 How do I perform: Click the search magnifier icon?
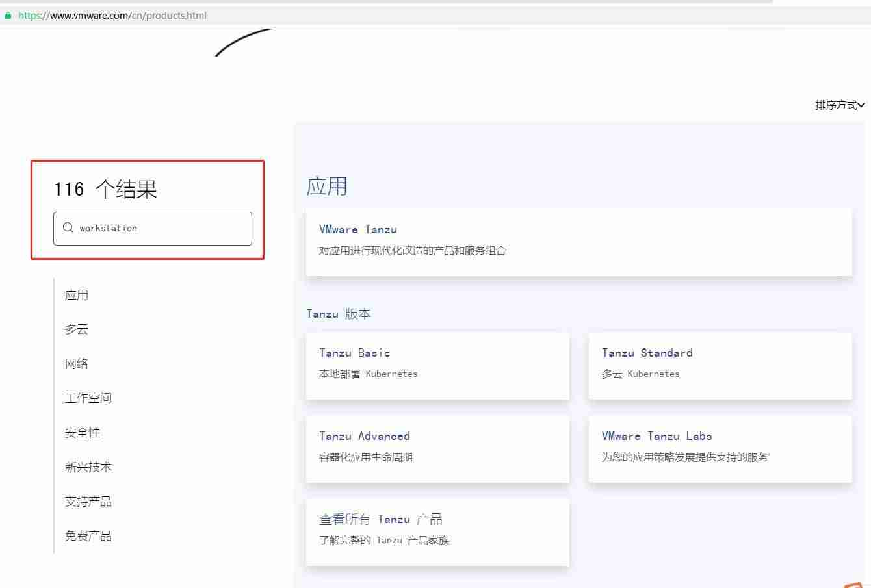[x=68, y=227]
